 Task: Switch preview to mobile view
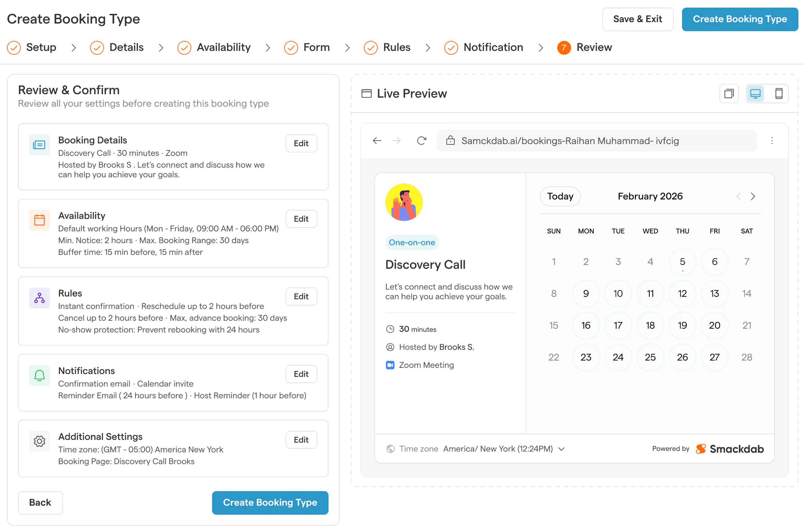click(x=779, y=94)
